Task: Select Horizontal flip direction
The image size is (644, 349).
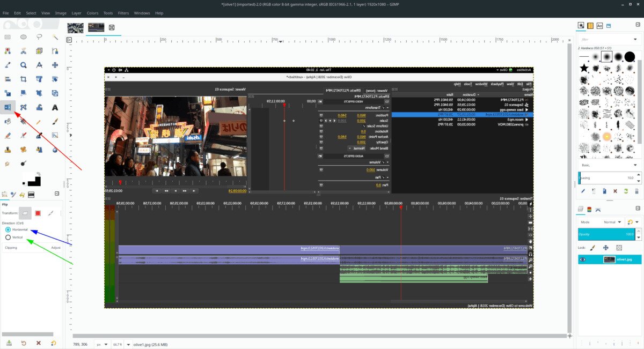Action: click(8, 229)
